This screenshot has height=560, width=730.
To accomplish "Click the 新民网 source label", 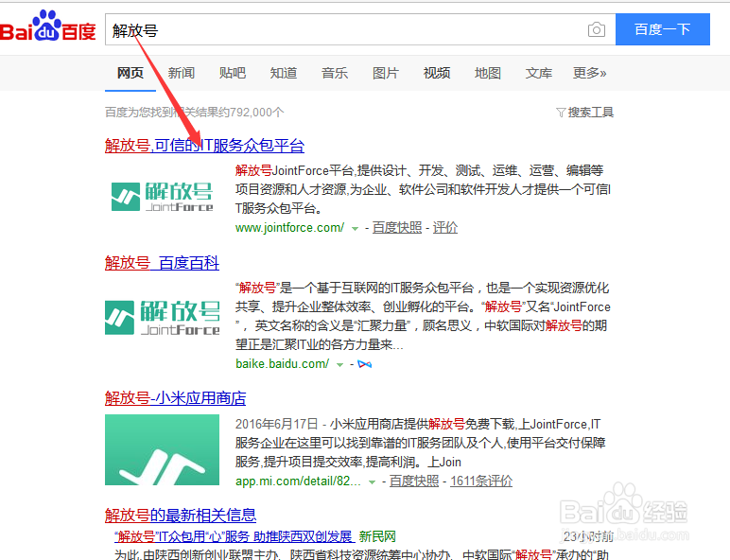I will 377,536.
